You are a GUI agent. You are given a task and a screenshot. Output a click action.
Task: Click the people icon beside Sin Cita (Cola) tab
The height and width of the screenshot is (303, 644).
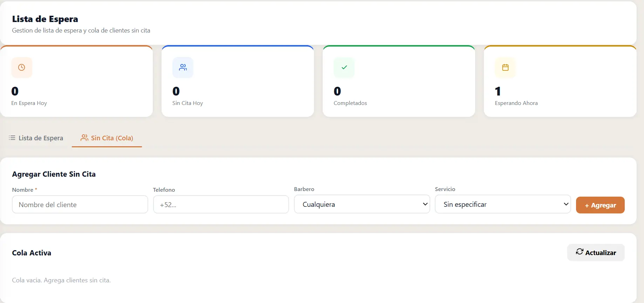click(84, 138)
